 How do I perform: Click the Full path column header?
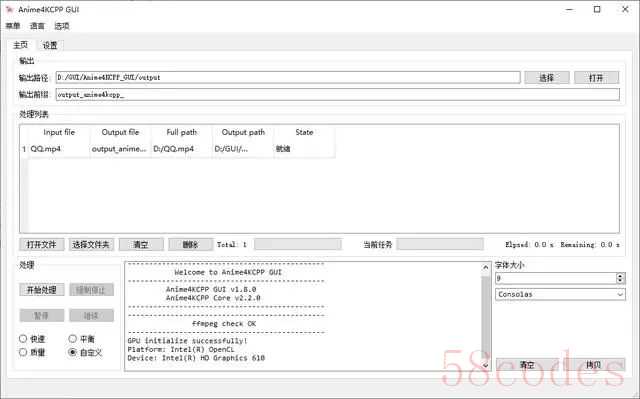[x=182, y=132]
